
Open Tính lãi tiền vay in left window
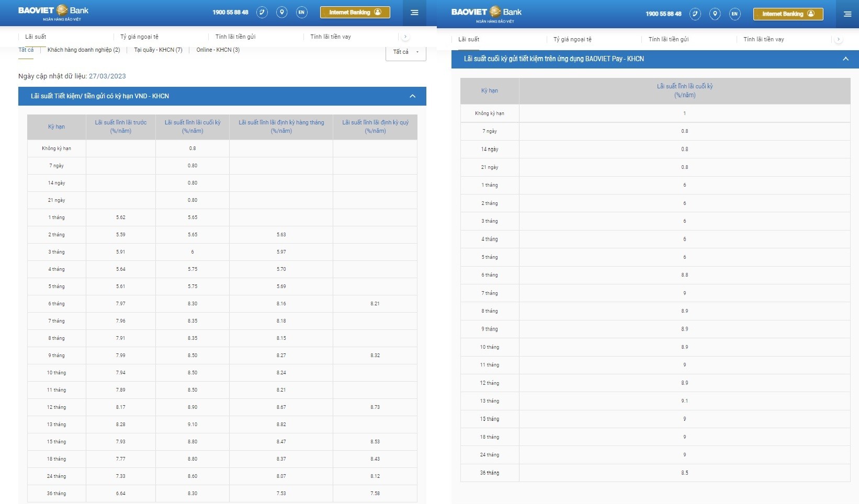click(331, 37)
